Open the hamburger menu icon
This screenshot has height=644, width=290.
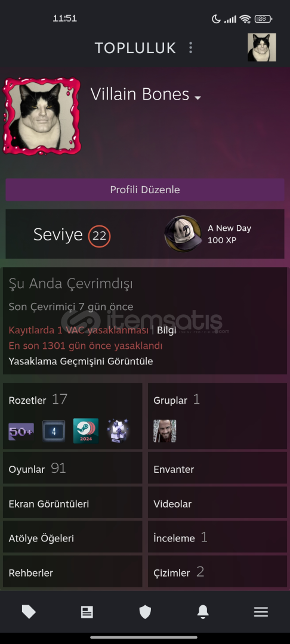click(261, 612)
